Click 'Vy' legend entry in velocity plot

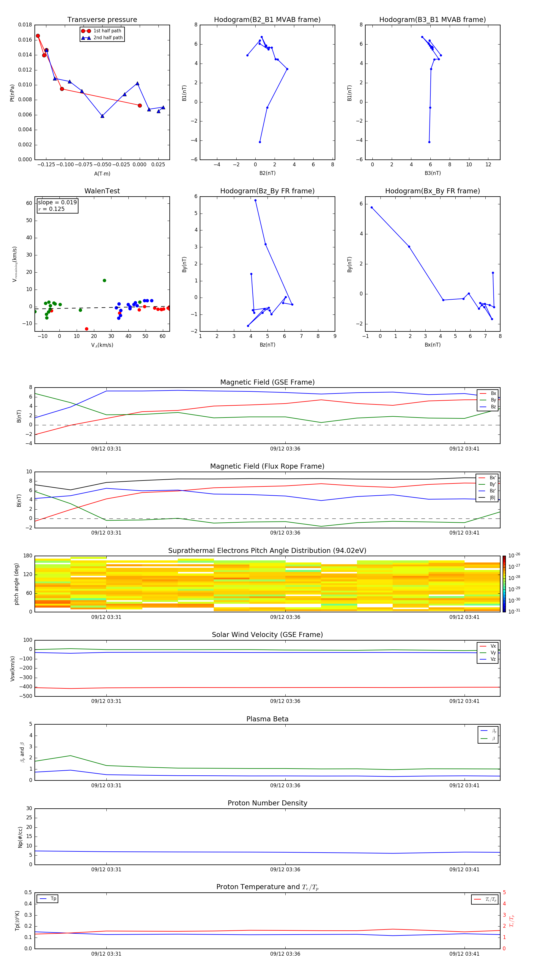[x=488, y=653]
